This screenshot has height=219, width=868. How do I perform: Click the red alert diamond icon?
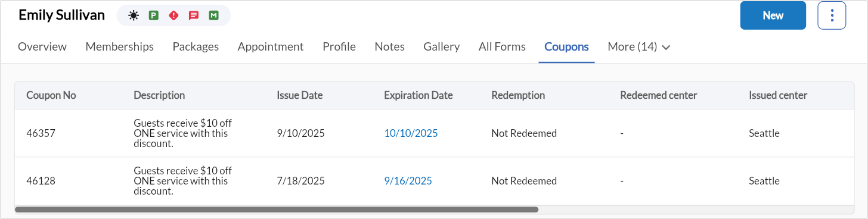tap(173, 15)
